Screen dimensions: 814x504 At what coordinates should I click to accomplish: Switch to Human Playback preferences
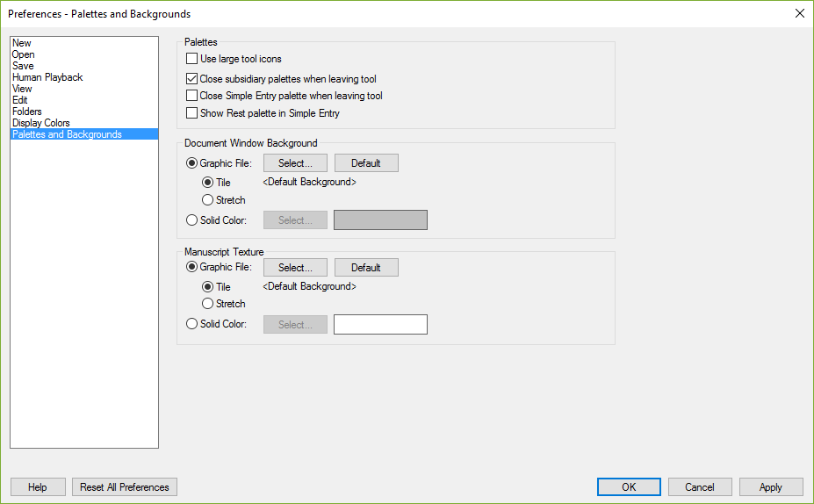tap(84, 77)
